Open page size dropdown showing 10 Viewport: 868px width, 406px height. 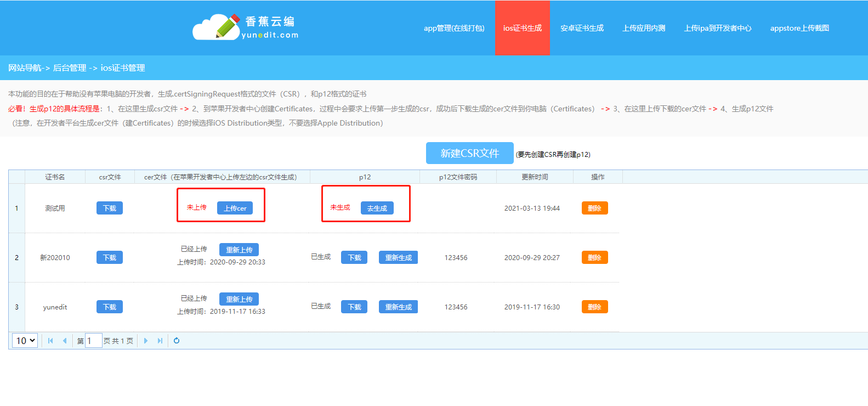coord(25,341)
